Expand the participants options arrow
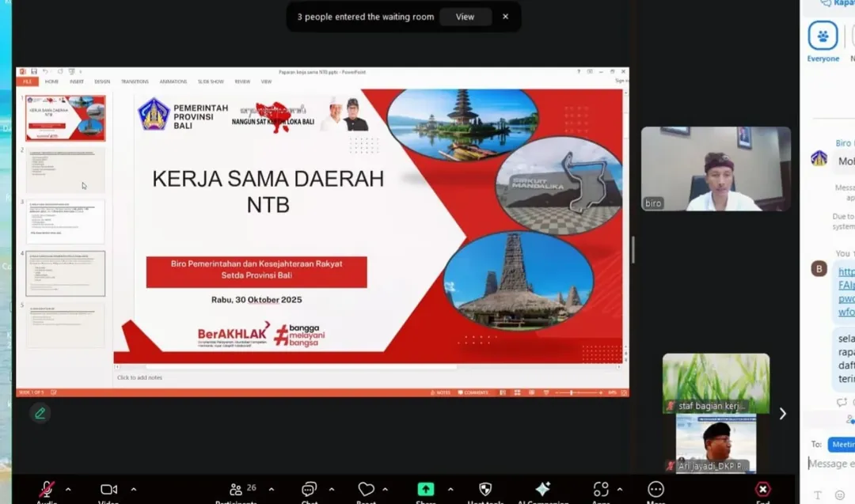 [x=271, y=489]
